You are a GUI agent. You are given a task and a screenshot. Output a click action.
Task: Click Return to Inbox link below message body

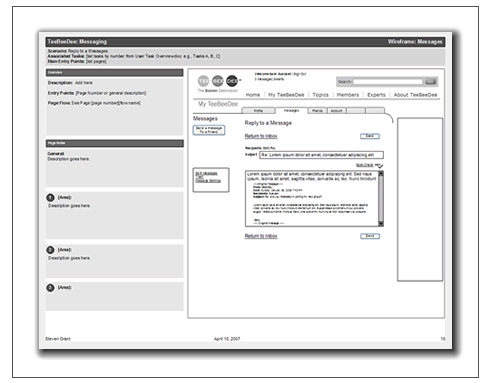click(261, 236)
